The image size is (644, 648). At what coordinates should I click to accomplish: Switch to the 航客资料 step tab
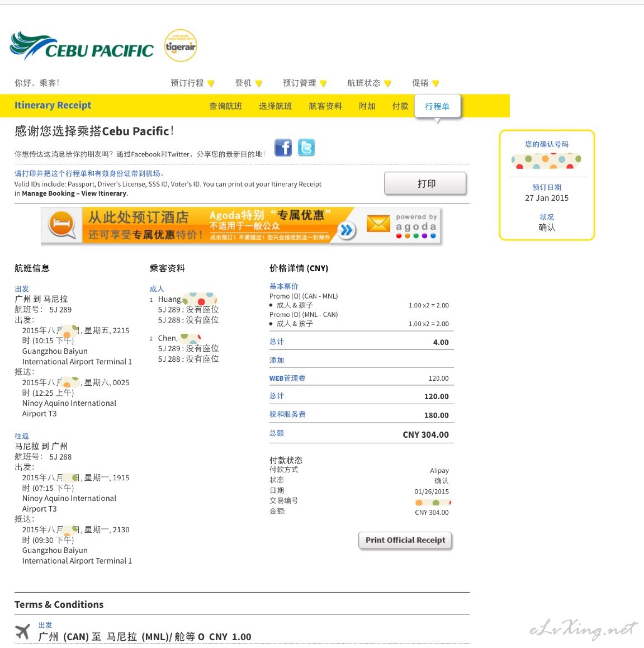click(325, 106)
